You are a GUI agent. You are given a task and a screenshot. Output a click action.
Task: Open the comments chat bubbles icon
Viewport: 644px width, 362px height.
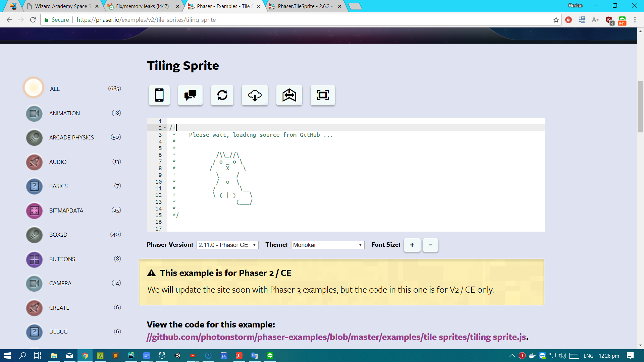coord(190,95)
